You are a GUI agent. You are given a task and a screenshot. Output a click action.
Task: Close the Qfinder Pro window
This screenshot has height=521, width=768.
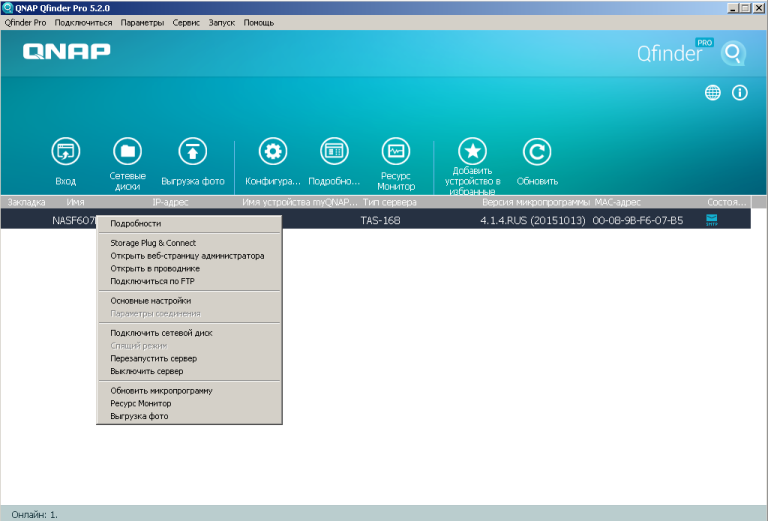[759, 8]
